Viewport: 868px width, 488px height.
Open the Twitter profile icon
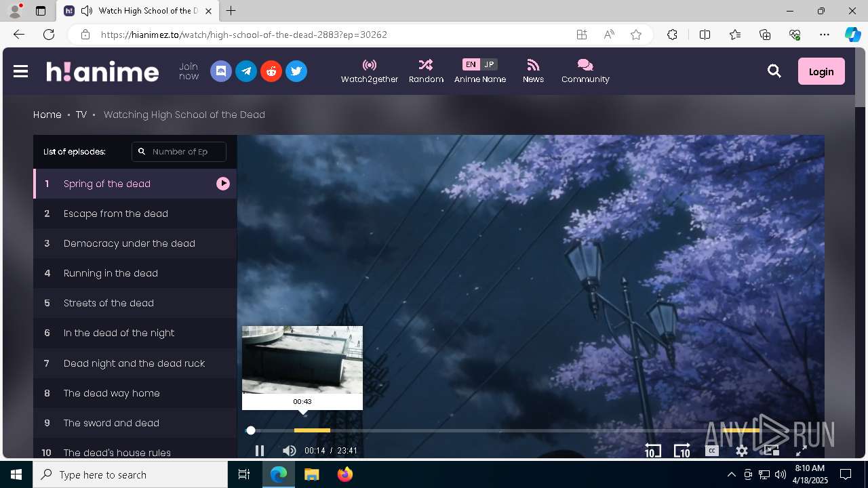tap(296, 71)
